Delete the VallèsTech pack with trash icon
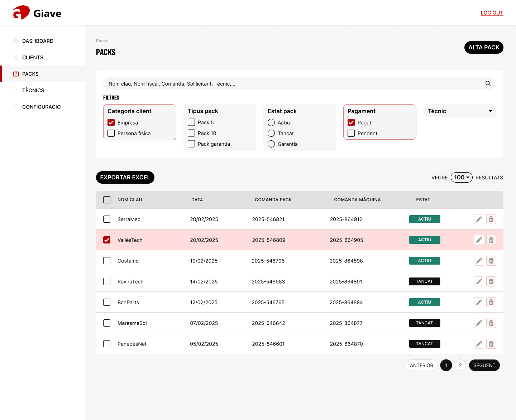Viewport: 516px width, 420px height. (x=491, y=240)
